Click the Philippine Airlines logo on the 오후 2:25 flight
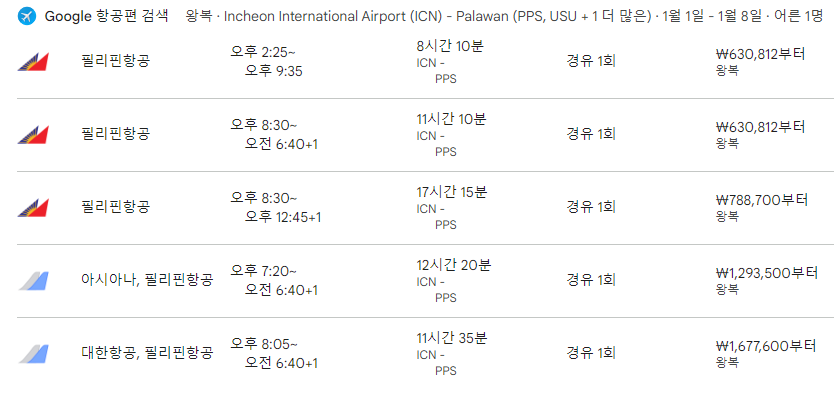 coord(33,62)
